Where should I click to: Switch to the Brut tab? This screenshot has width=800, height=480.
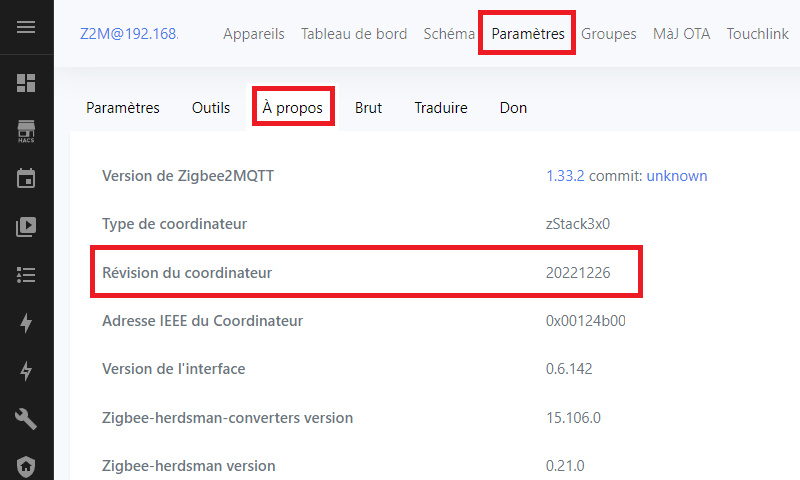pos(368,108)
